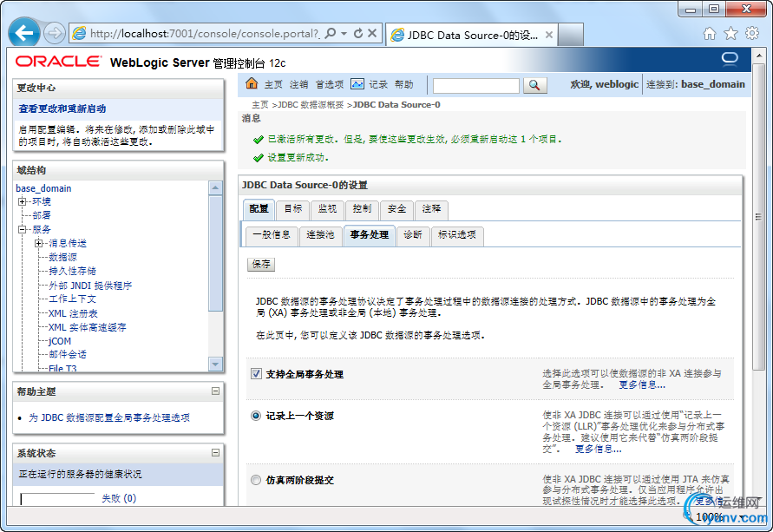Screen dimensions: 773x532
Task: Expand the 环境 tree node
Action: (x=23, y=201)
